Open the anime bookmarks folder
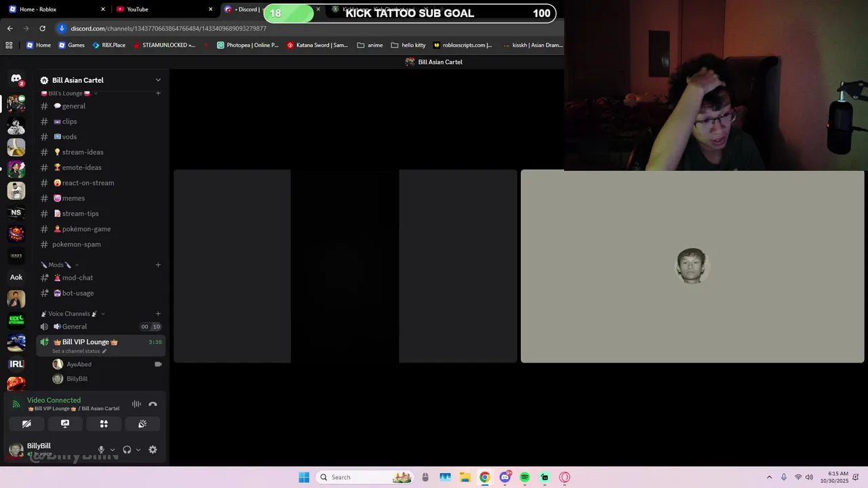Screen dimensions: 868x488 [x=370, y=45]
